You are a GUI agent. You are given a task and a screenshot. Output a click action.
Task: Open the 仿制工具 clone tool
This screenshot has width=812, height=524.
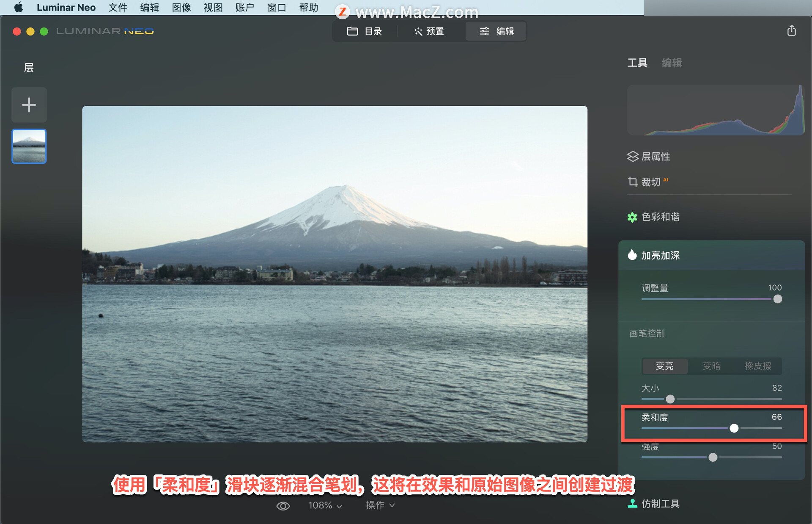654,504
